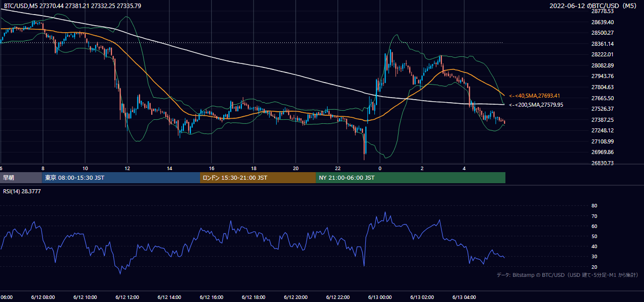Select the 早朝 session bar
This screenshot has width=644, height=302.
pos(21,178)
